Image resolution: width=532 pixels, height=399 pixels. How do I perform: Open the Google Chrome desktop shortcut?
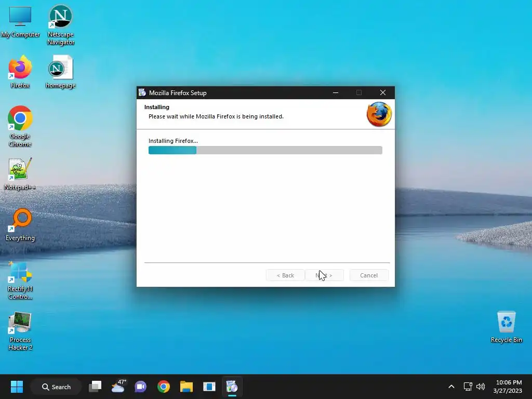click(20, 126)
